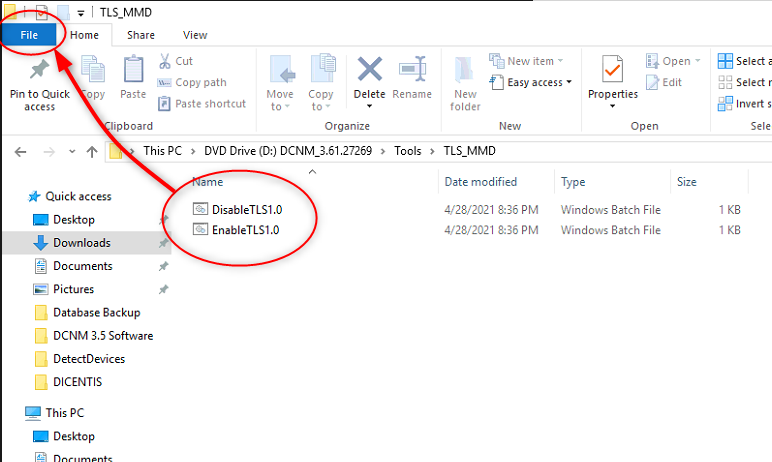Click Copy path in Clipboard group

pos(192,82)
